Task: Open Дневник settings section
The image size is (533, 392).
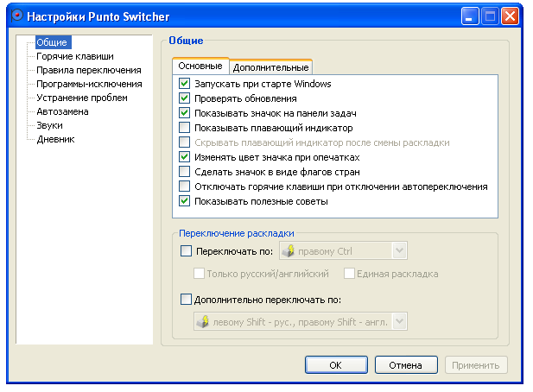Action: pos(56,139)
